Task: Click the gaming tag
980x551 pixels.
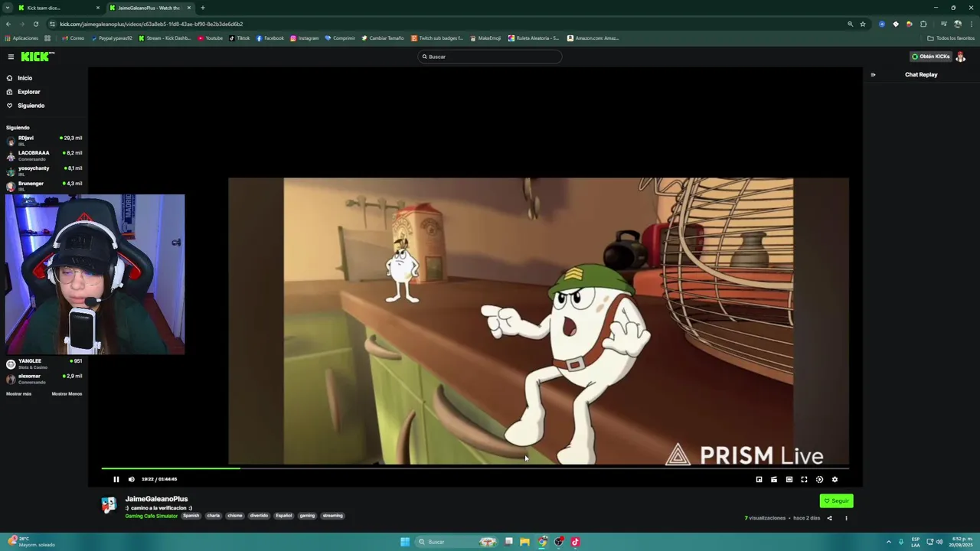Action: click(307, 516)
